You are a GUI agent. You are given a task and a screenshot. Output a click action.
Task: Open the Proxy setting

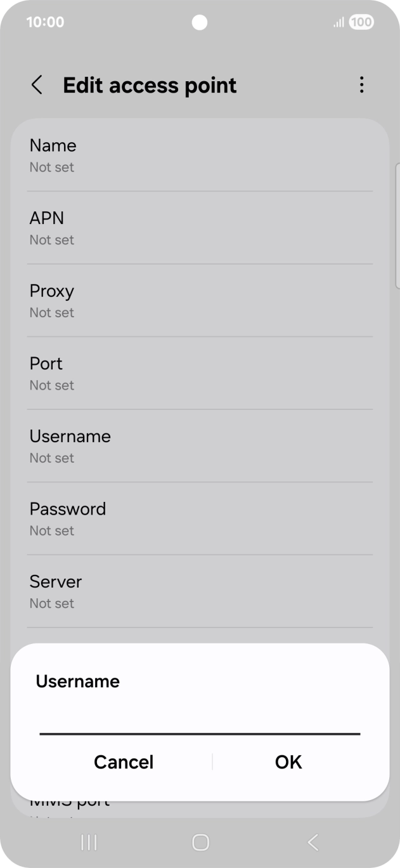click(x=200, y=299)
